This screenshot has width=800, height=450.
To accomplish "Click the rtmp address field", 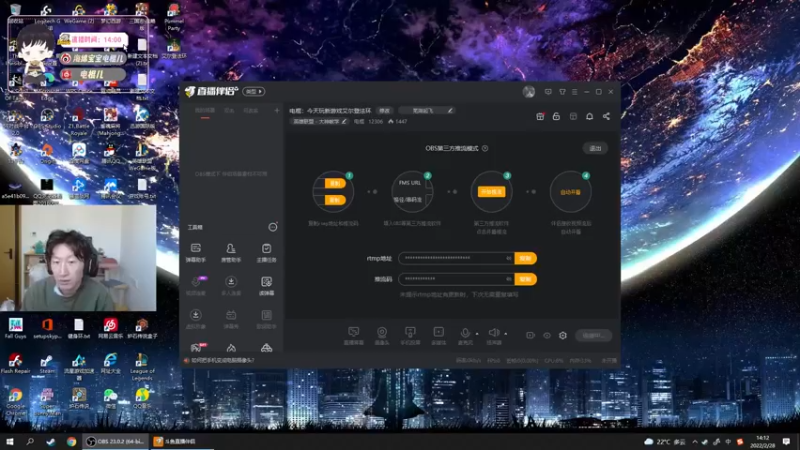I will tap(456, 258).
